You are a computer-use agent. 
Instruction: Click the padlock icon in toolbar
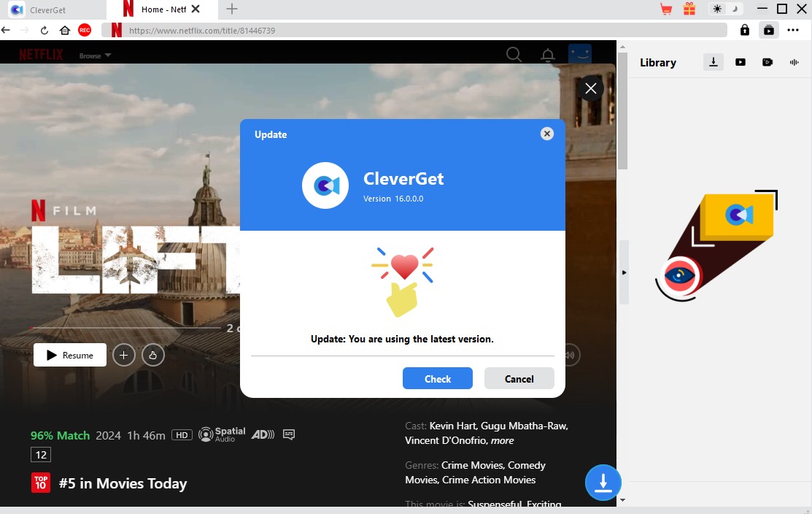pyautogui.click(x=745, y=30)
